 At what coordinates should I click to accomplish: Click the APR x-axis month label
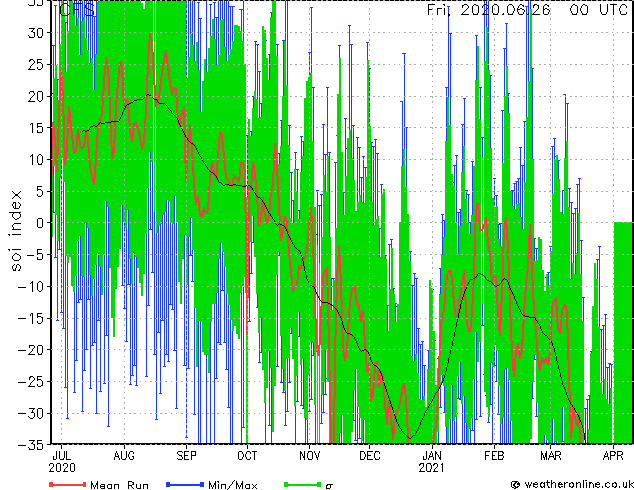click(613, 456)
